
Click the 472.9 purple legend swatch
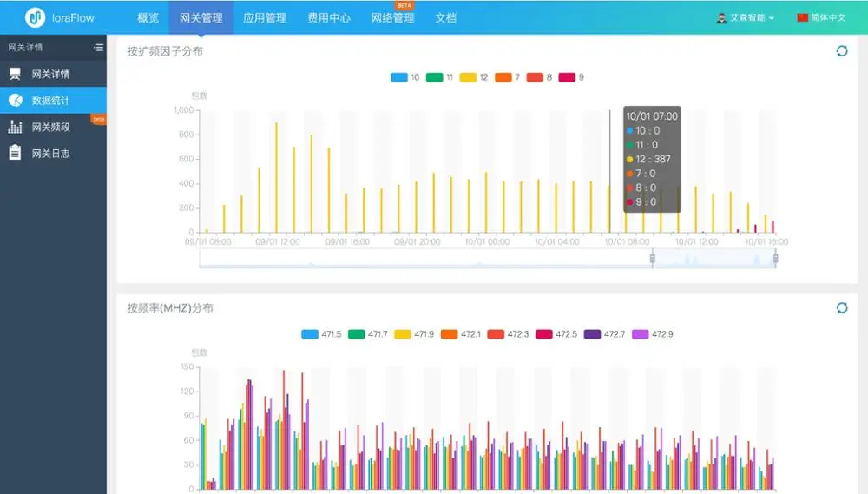[640, 334]
